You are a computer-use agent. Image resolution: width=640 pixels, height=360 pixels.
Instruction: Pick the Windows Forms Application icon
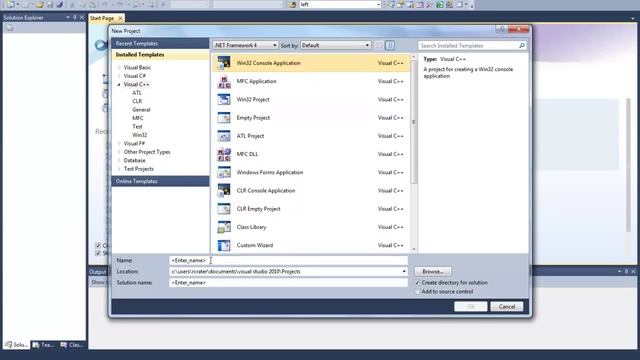click(x=224, y=173)
